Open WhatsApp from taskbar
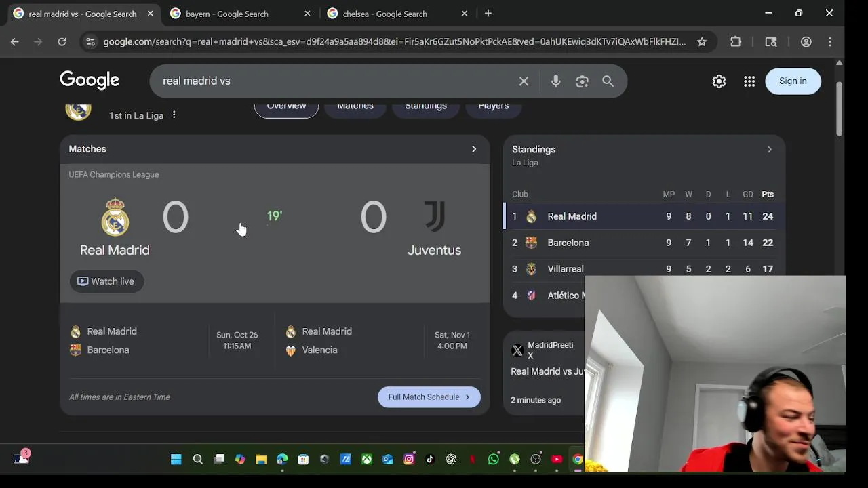Viewport: 868px width, 488px height. coord(494,459)
